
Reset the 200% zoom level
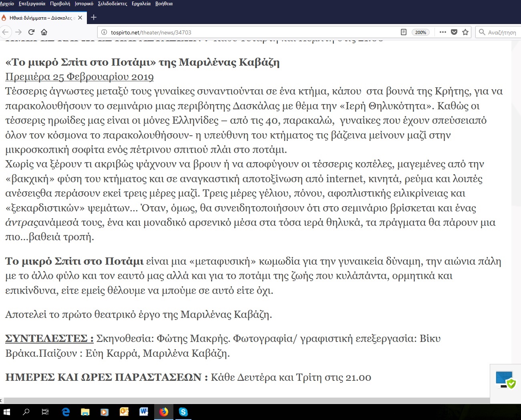tap(420, 32)
